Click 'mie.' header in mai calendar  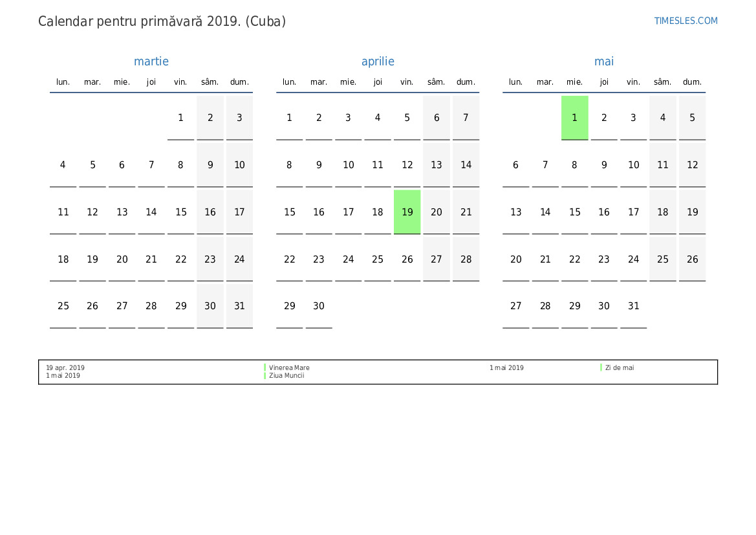[x=574, y=82]
